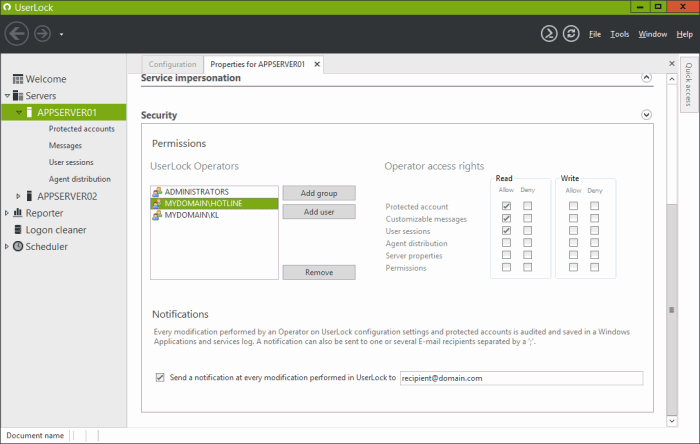Collapse the APPSERVER01 node
This screenshot has height=444, width=700.
tap(19, 112)
